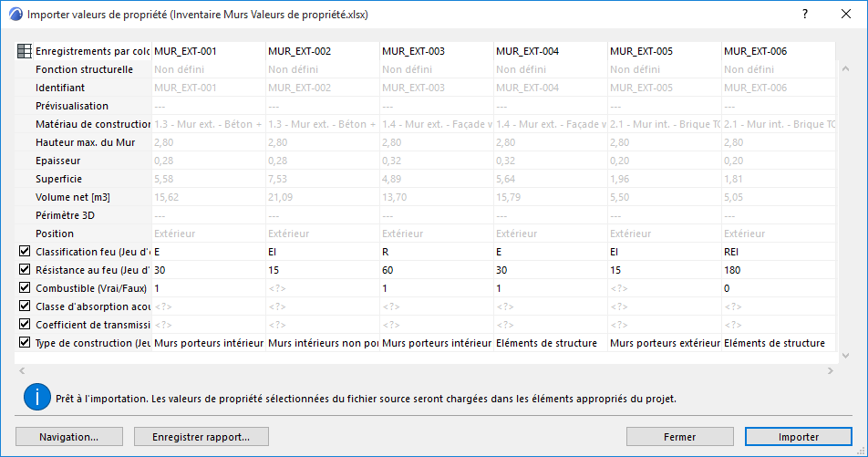Click the table grid icon beside Enregistrements
The width and height of the screenshot is (868, 457).
(25, 51)
